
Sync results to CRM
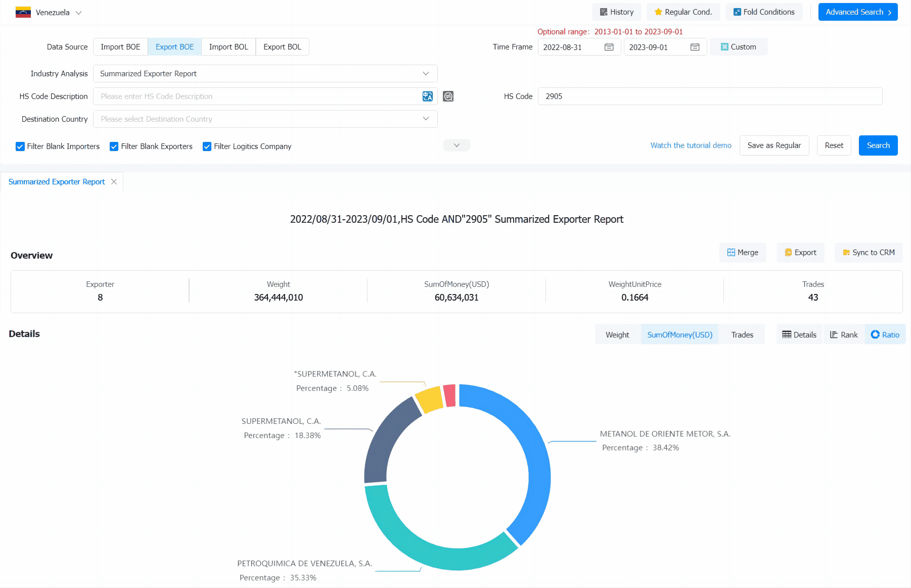(869, 253)
